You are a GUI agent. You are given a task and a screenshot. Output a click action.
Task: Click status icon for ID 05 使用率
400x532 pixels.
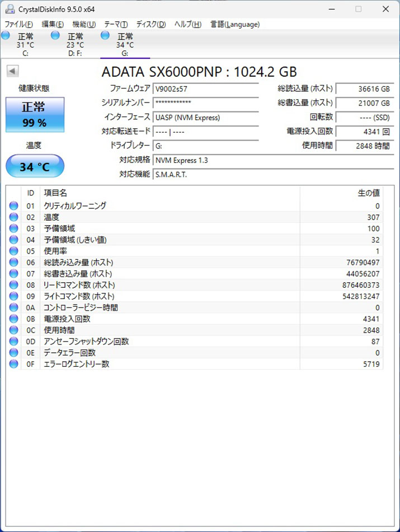point(13,251)
